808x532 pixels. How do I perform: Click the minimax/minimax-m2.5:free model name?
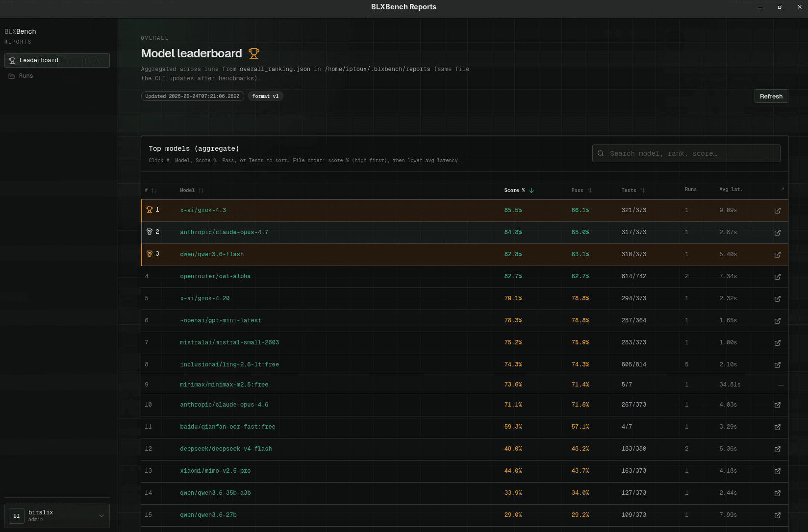224,385
